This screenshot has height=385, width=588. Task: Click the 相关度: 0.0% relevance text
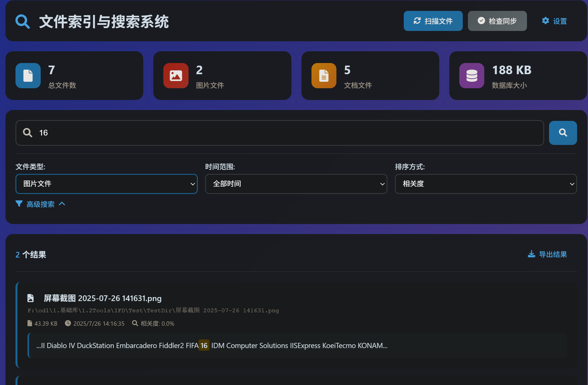[x=157, y=324]
